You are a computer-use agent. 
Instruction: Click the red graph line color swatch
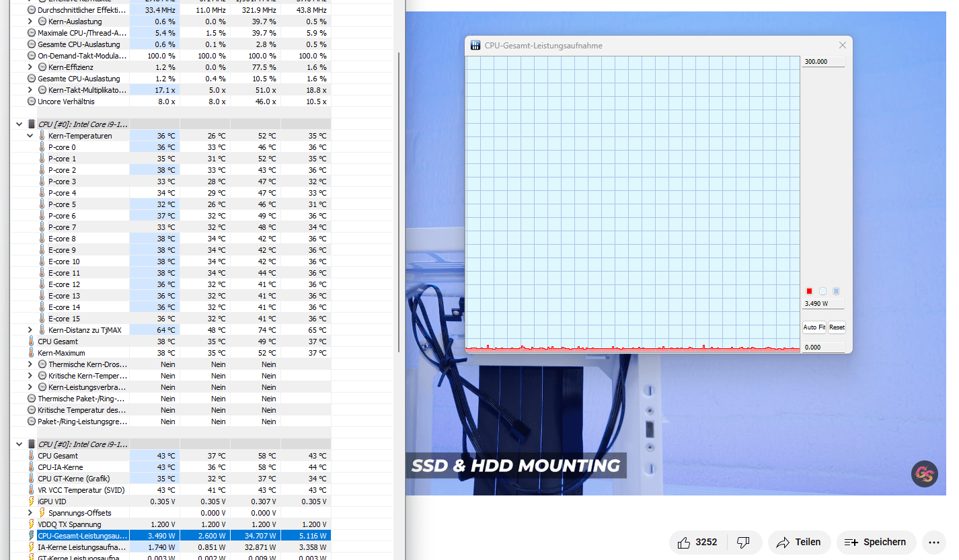point(810,291)
